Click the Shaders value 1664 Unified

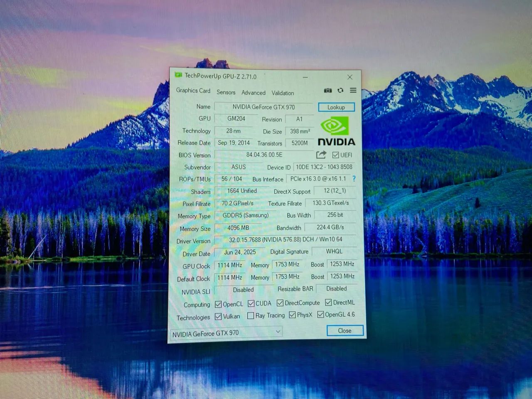[x=242, y=191]
